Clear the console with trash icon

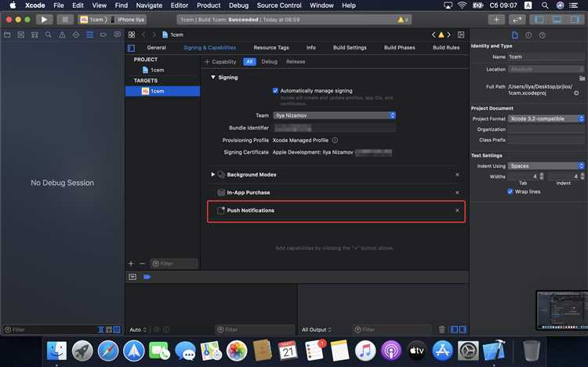click(x=442, y=329)
